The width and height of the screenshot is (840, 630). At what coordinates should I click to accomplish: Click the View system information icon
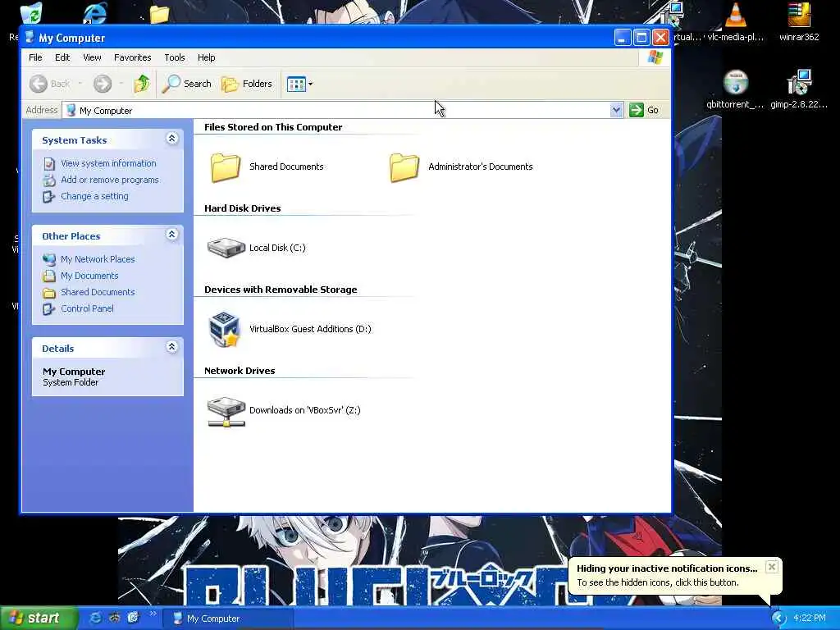point(48,163)
